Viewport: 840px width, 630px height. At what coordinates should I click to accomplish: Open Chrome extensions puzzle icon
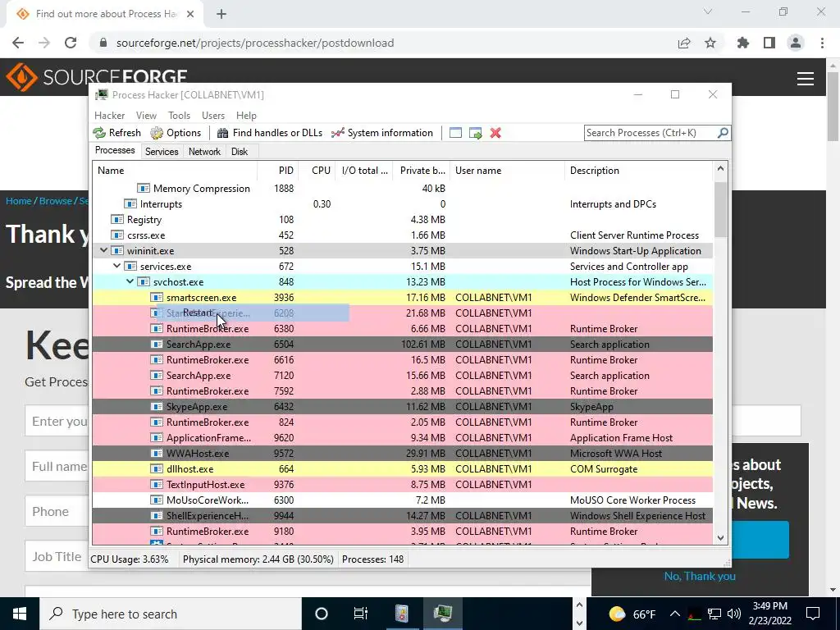[743, 43]
